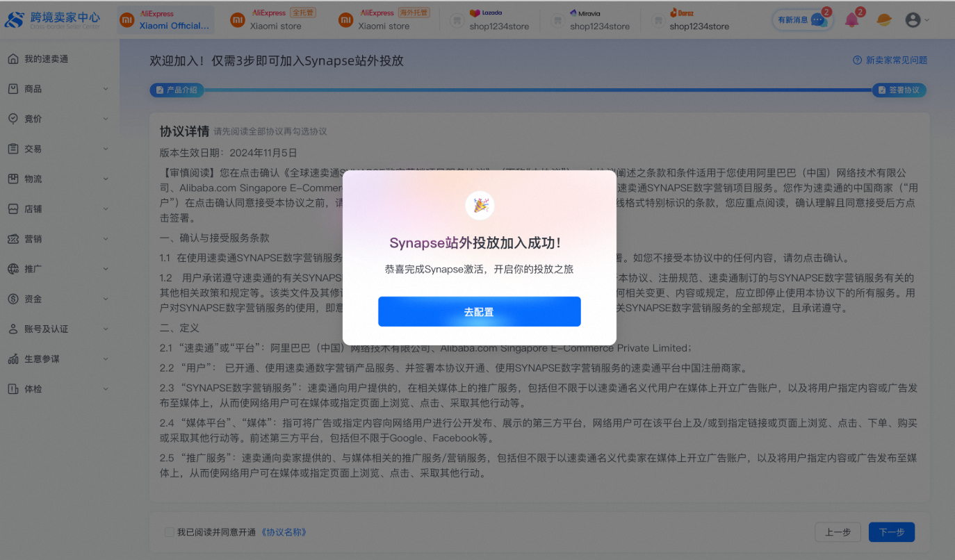Click the 签署协议 step marker
This screenshot has height=560, width=955.
coord(899,90)
